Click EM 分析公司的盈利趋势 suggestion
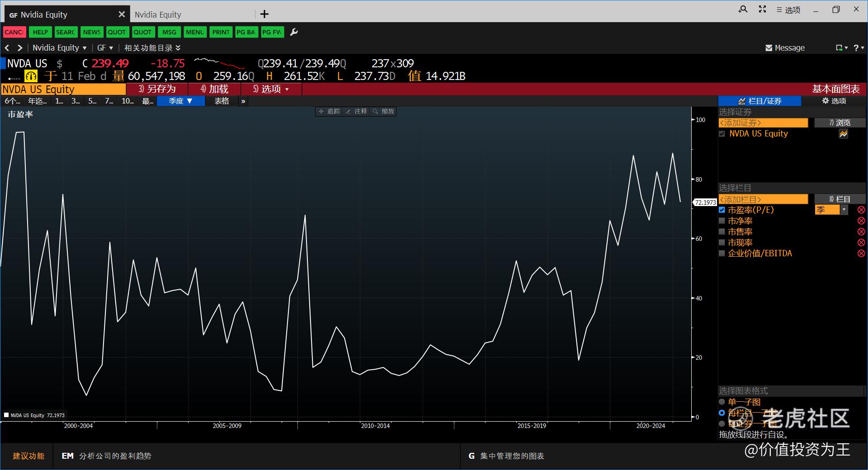The height and width of the screenshot is (470, 868). point(107,456)
